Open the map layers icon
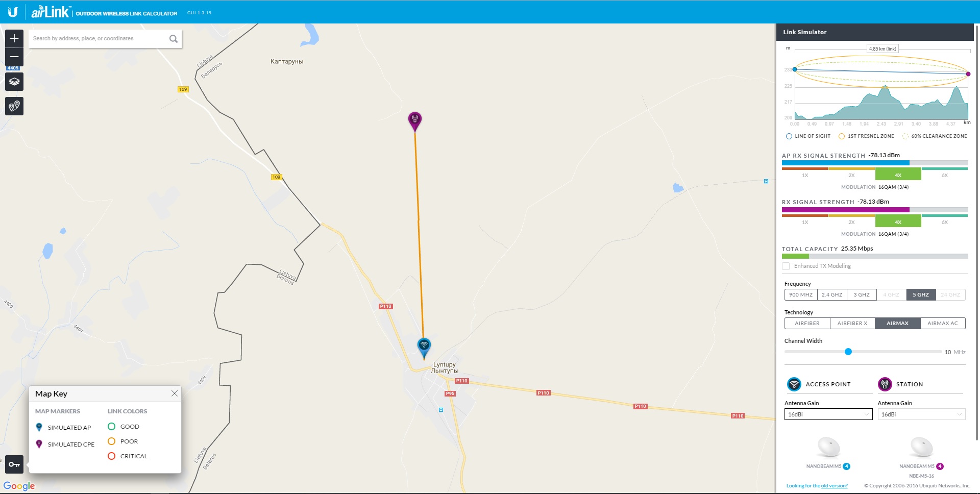 point(14,82)
